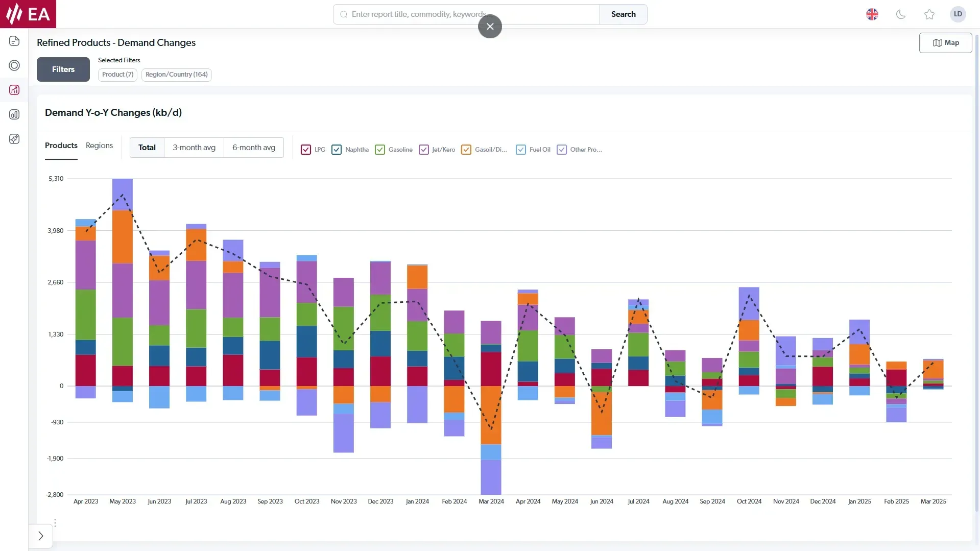The height and width of the screenshot is (551, 980).
Task: Open the circle icon in sidebar
Action: pyautogui.click(x=14, y=65)
